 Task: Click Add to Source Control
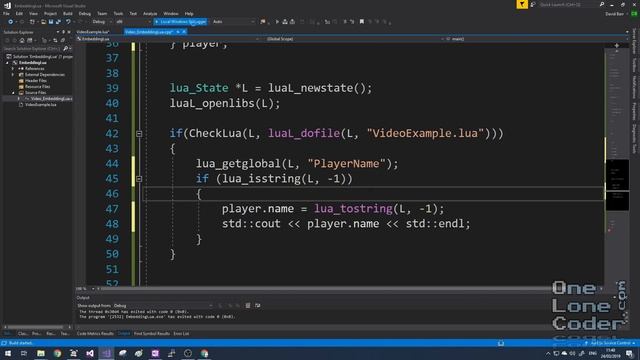point(612,343)
